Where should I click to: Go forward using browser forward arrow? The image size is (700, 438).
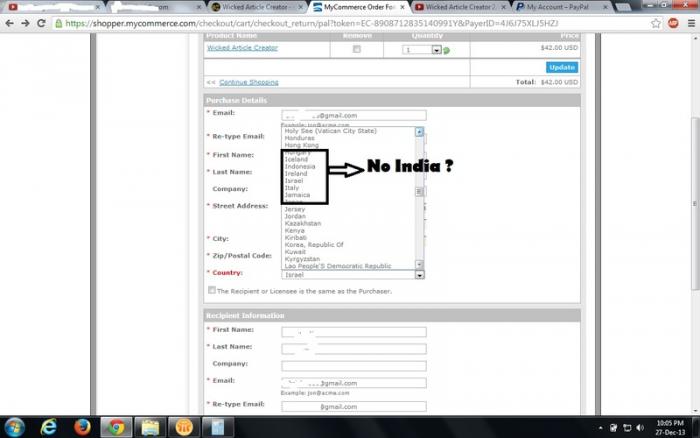click(25, 23)
